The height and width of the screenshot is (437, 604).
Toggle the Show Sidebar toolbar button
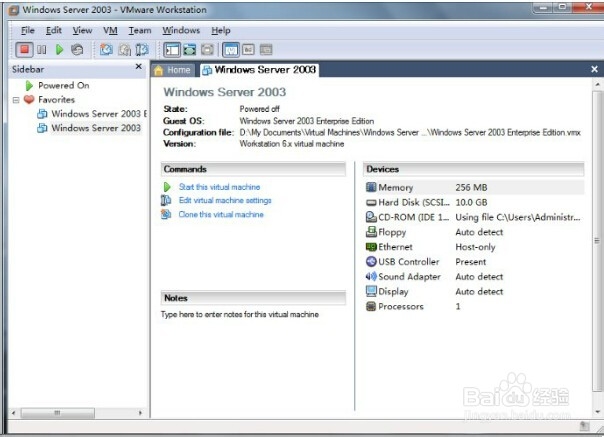point(172,50)
